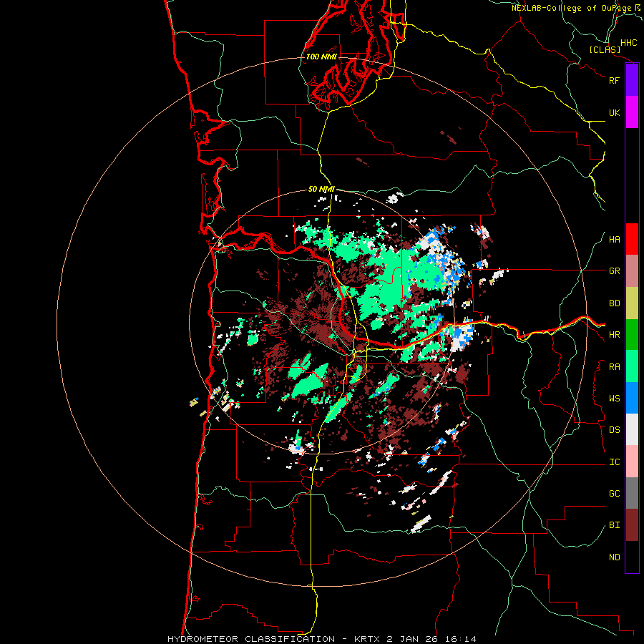This screenshot has height=644, width=644.
Task: Click the 'HR' legend label
Action: pyautogui.click(x=614, y=335)
